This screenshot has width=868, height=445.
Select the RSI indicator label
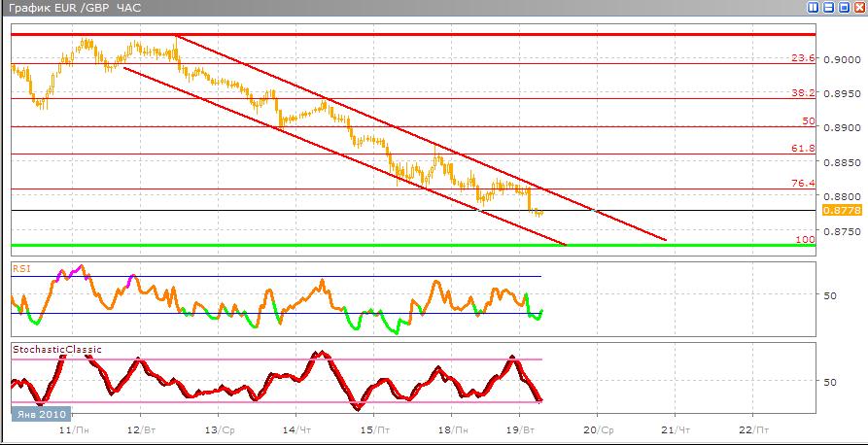pos(21,265)
